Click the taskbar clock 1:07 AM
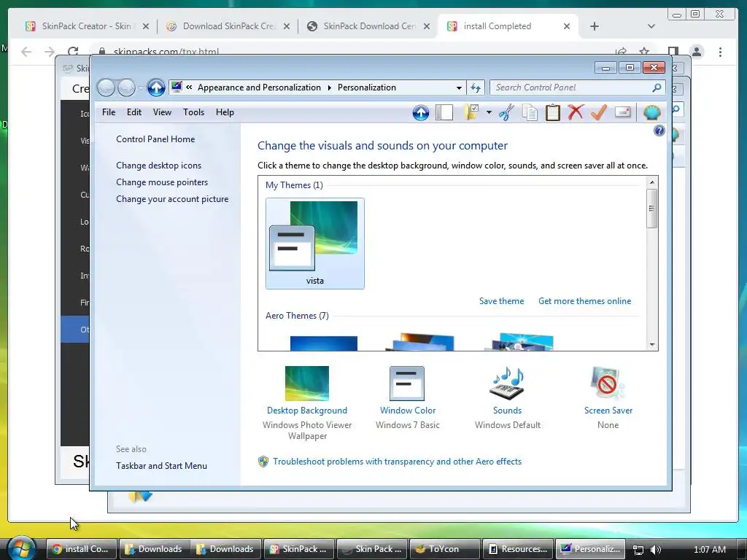747x560 pixels. tap(709, 550)
